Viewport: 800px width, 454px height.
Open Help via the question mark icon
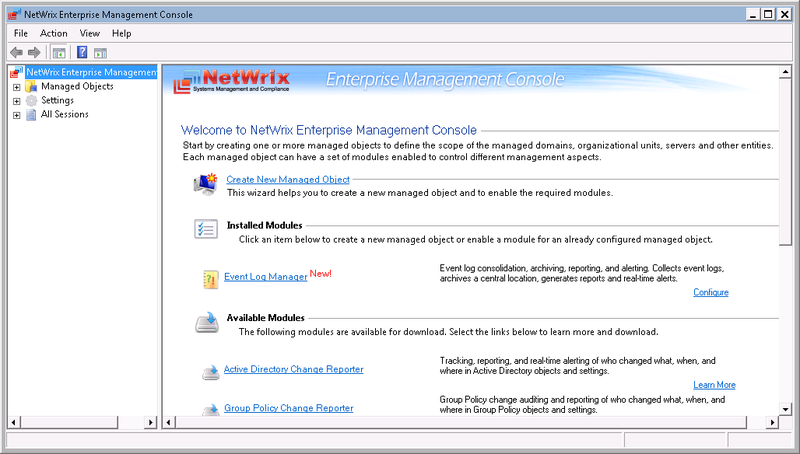point(82,52)
